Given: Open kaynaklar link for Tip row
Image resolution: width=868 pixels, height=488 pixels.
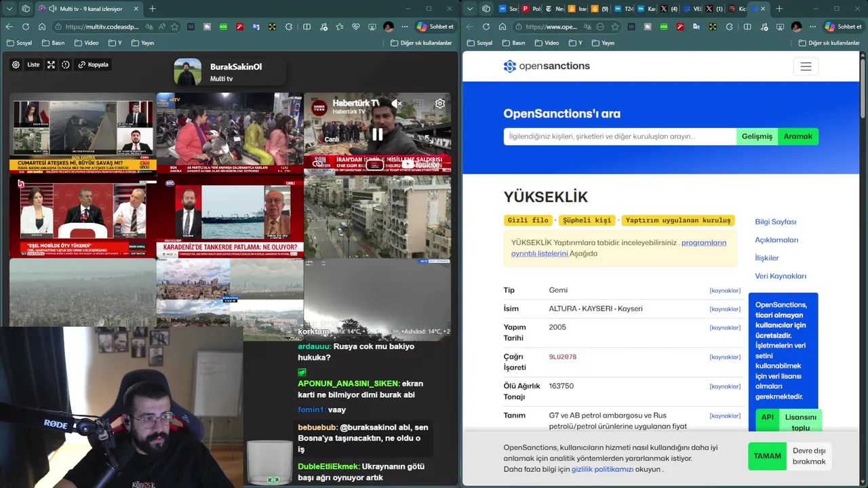Looking at the screenshot, I should [x=725, y=291].
